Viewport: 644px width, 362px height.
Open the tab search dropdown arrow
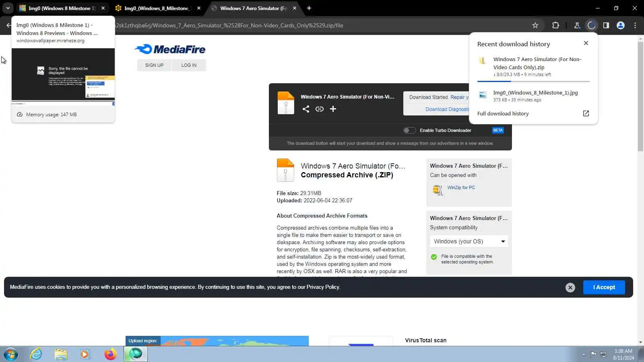coord(8,8)
